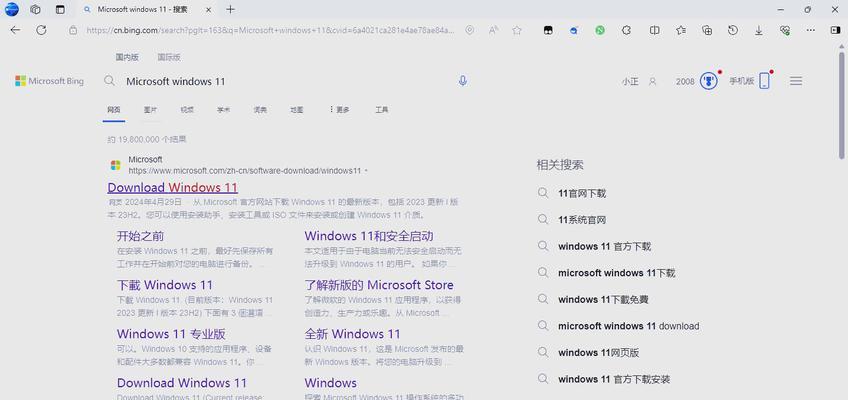
Task: Select the 地图 results tab
Action: coord(296,110)
